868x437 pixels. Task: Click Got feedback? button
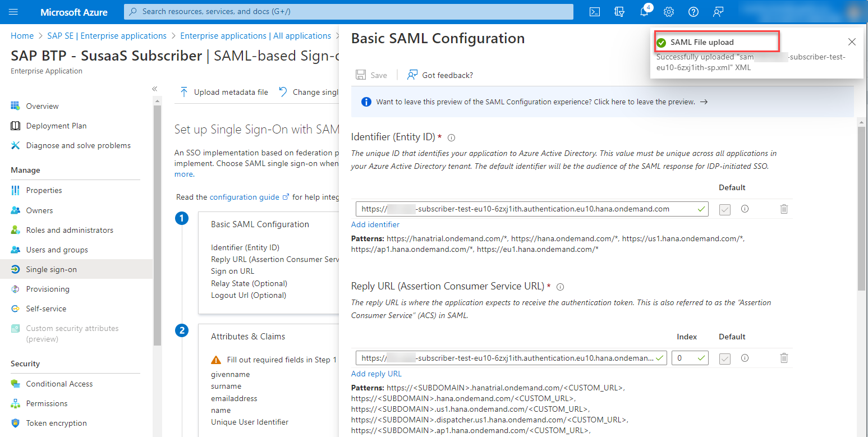(x=440, y=75)
